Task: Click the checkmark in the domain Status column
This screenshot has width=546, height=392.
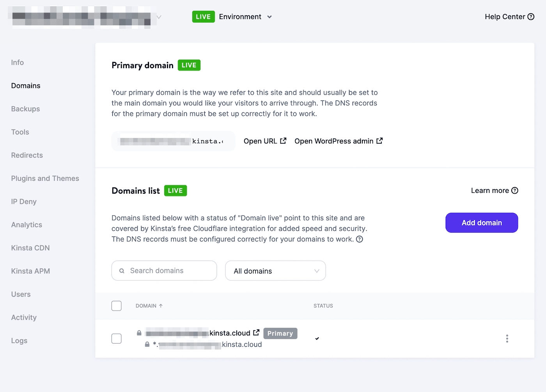Action: (317, 339)
